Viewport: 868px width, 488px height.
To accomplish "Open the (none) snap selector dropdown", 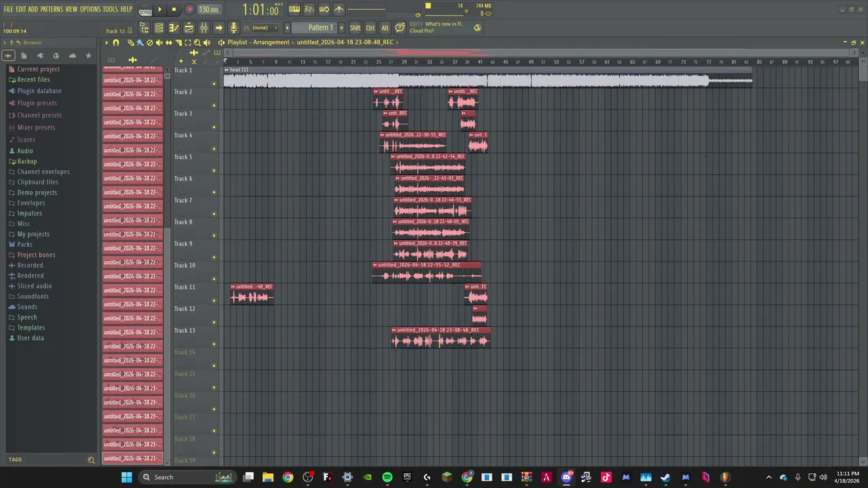I will [x=265, y=28].
